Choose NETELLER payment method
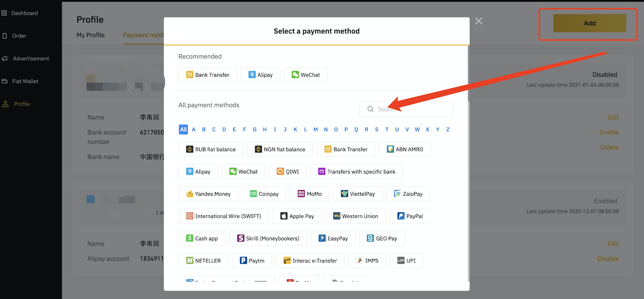This screenshot has height=299, width=644. (203, 260)
